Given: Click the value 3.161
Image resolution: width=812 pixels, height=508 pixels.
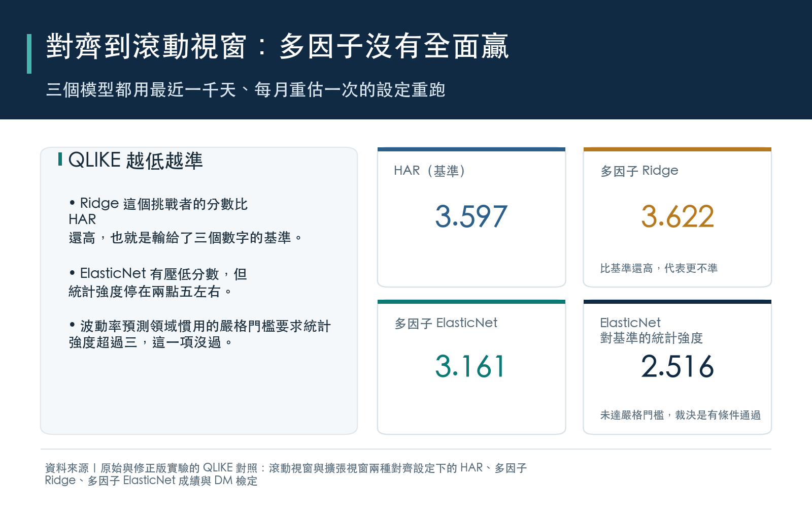Looking at the screenshot, I should (x=470, y=366).
